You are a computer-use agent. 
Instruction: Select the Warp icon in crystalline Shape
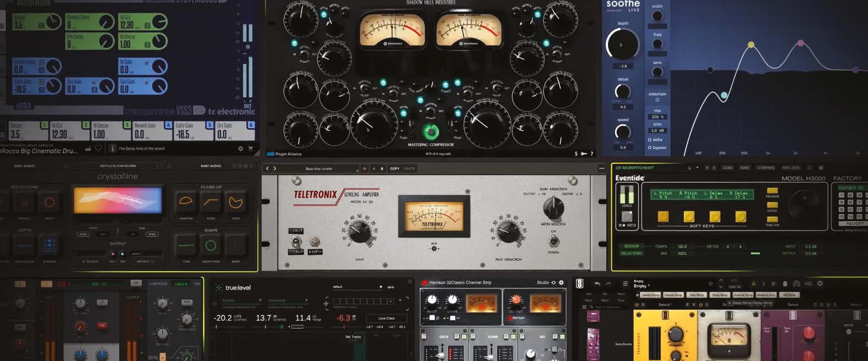(x=235, y=245)
